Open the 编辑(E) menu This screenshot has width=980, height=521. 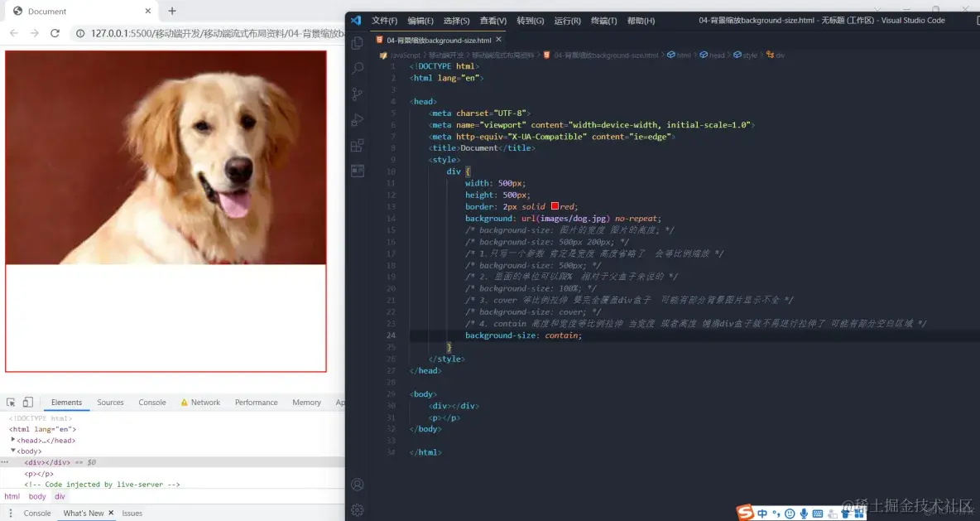(x=420, y=21)
